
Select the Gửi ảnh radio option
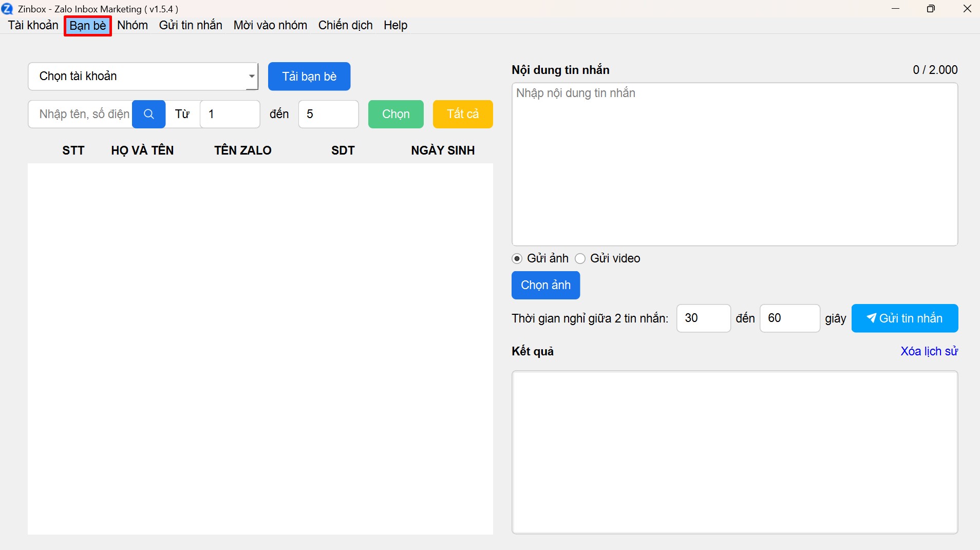point(517,258)
